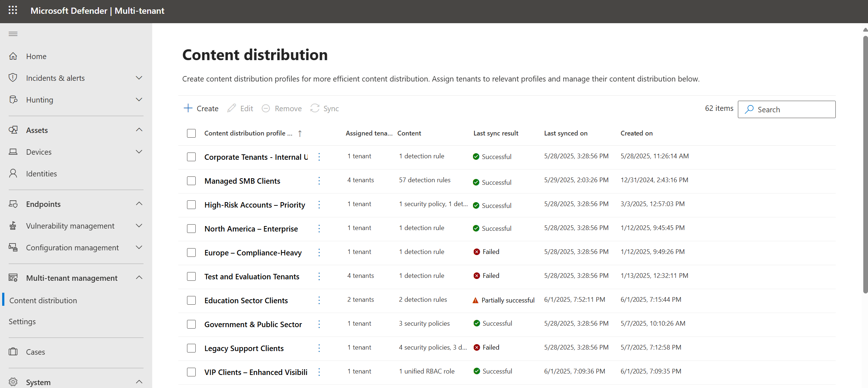Expand the Hunting menu chevron
Image resolution: width=868 pixels, height=388 pixels.
pos(139,100)
